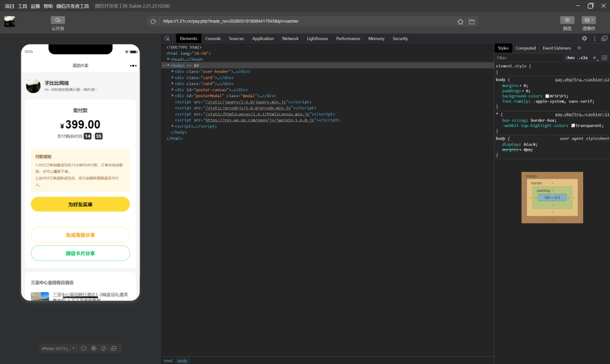Switch to the Sources tab
Image resolution: width=610 pixels, height=364 pixels.
point(236,39)
